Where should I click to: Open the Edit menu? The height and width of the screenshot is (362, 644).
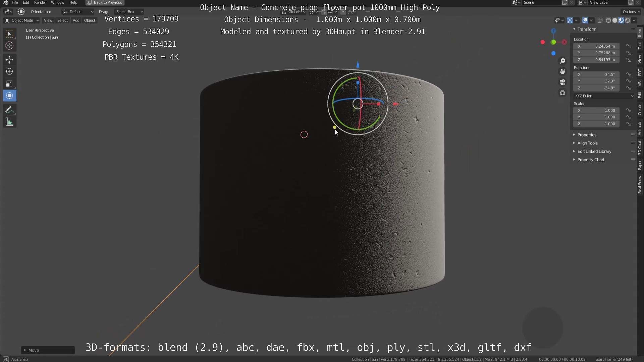pyautogui.click(x=26, y=2)
